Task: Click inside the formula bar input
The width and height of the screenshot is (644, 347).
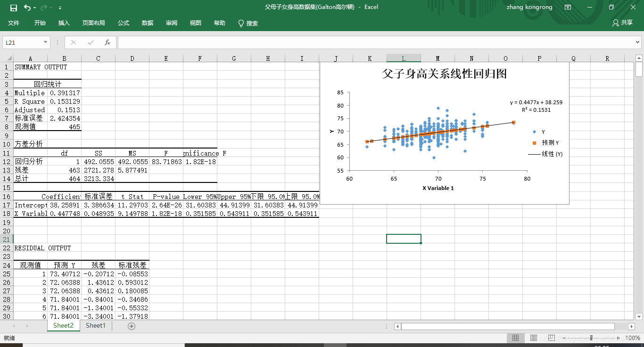Action: tap(375, 42)
